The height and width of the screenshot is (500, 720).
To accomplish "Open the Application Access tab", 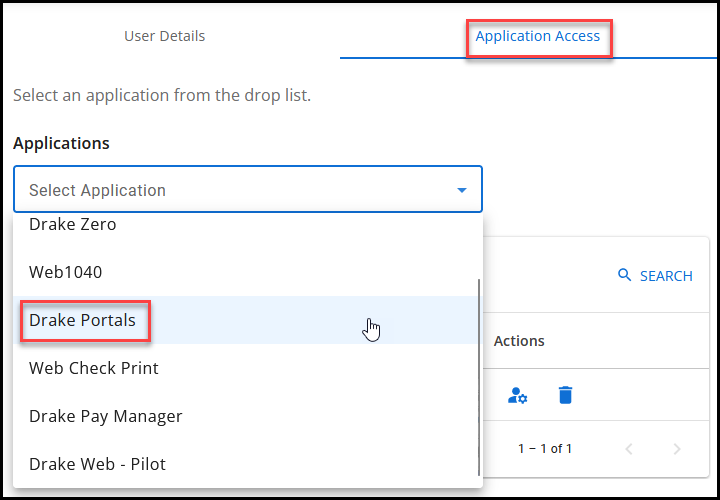I will click(x=537, y=36).
